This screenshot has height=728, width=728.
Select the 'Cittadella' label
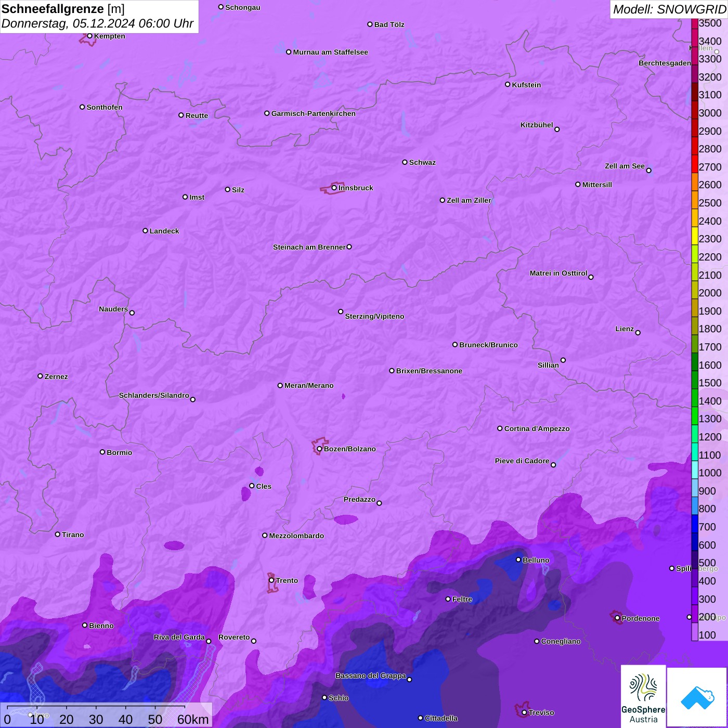(x=441, y=718)
